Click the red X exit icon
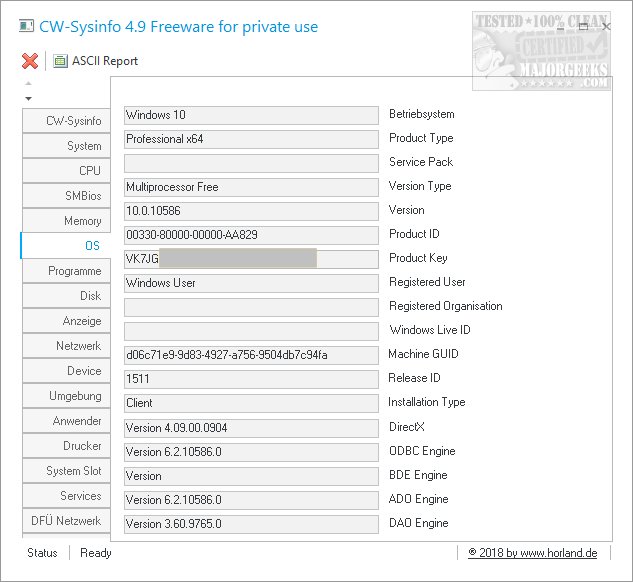Viewport: 633px width, 582px height. (x=30, y=61)
